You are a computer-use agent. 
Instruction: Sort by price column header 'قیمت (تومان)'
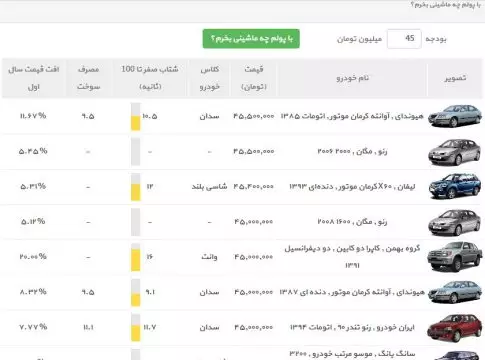click(254, 78)
